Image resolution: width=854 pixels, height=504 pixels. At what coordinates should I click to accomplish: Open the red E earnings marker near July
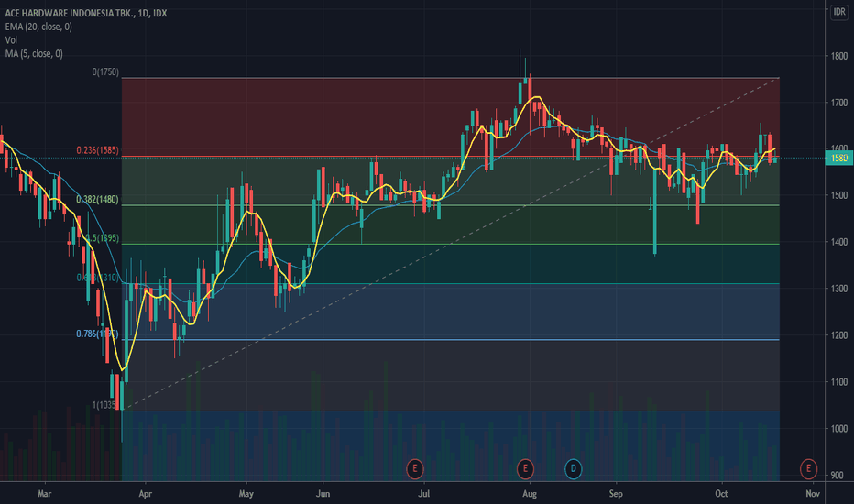coord(415,468)
